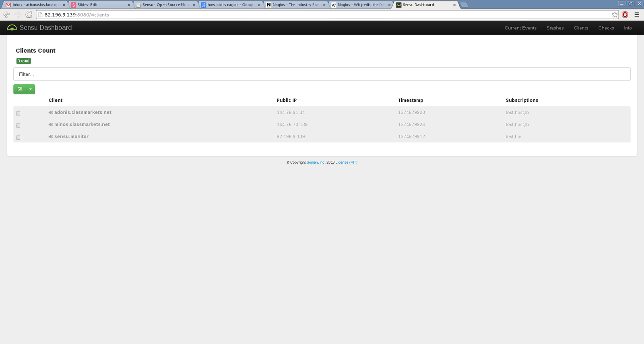This screenshot has height=344, width=644.
Task: Click IP address 144.76.70.139
Action: 292,125
